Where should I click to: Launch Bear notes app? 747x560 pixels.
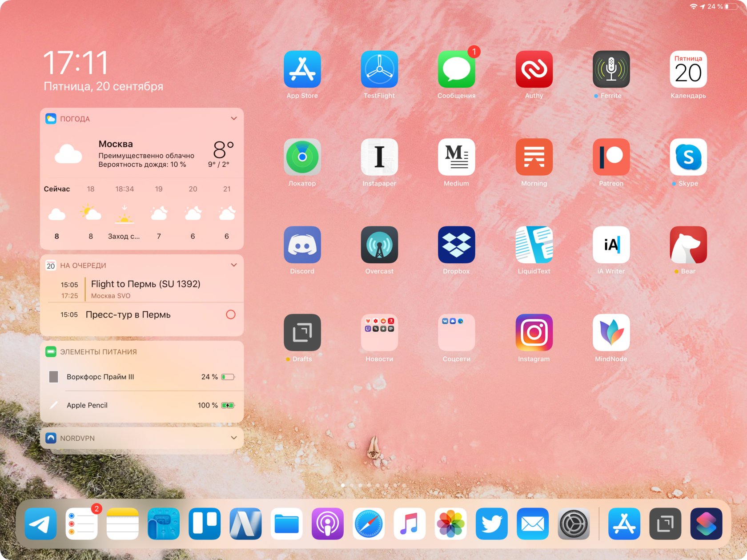(x=688, y=245)
